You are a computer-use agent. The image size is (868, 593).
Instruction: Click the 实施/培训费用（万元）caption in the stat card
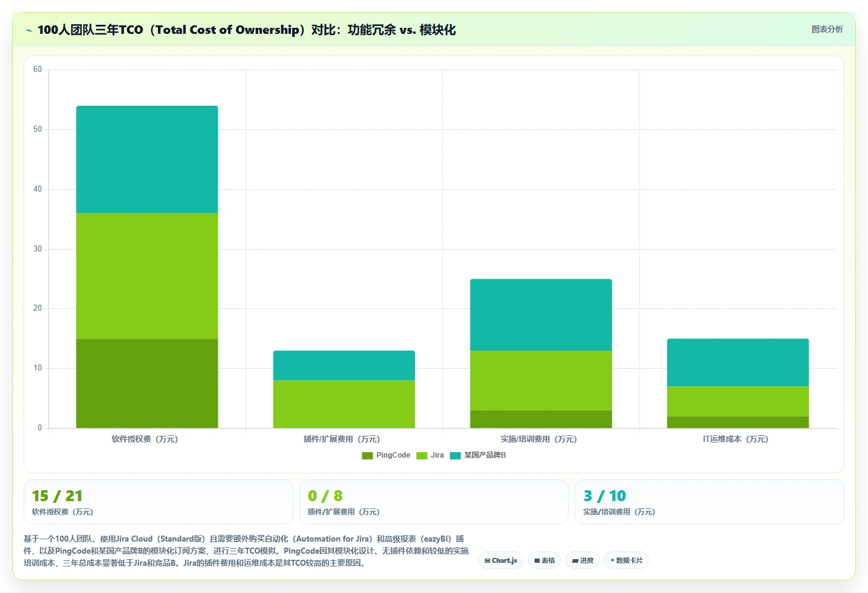coord(619,512)
